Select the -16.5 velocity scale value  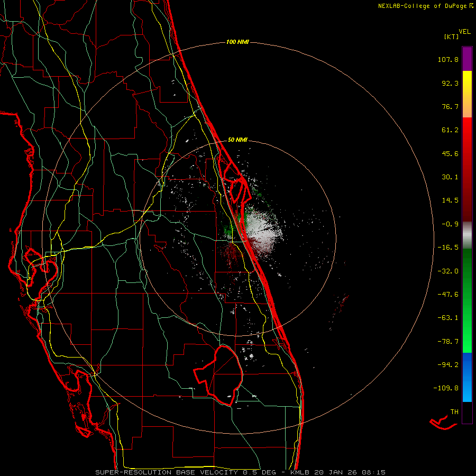(448, 248)
